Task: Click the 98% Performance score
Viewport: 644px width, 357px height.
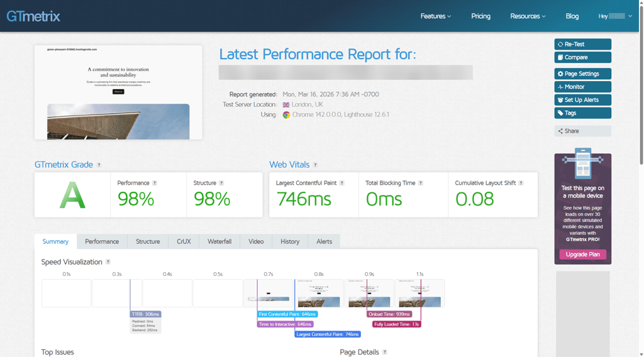Action: click(x=136, y=199)
